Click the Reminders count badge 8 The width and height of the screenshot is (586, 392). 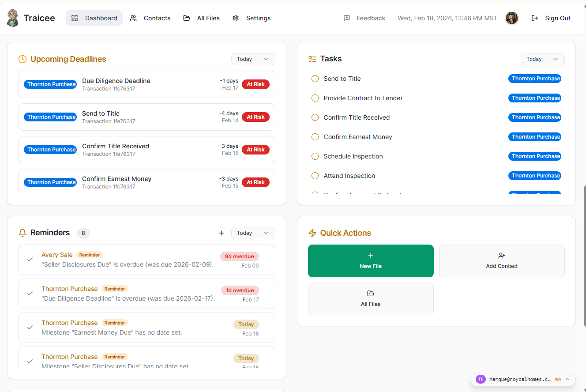click(83, 233)
